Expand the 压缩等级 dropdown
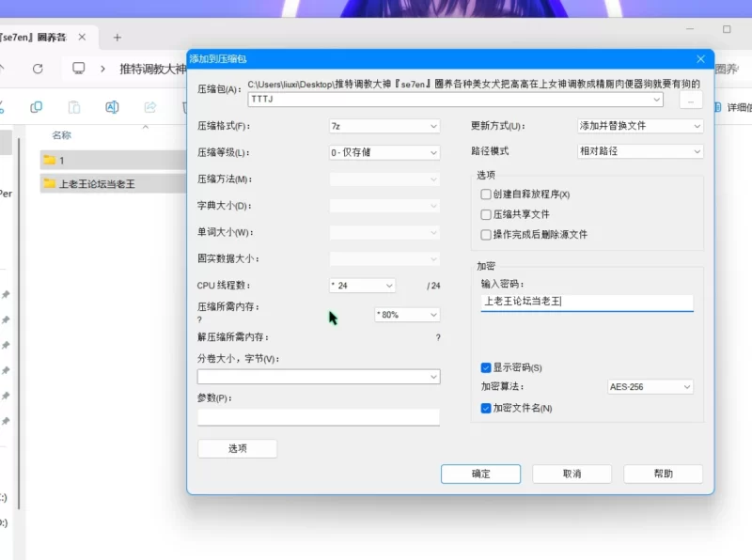Viewport: 752px width, 560px height. click(384, 152)
